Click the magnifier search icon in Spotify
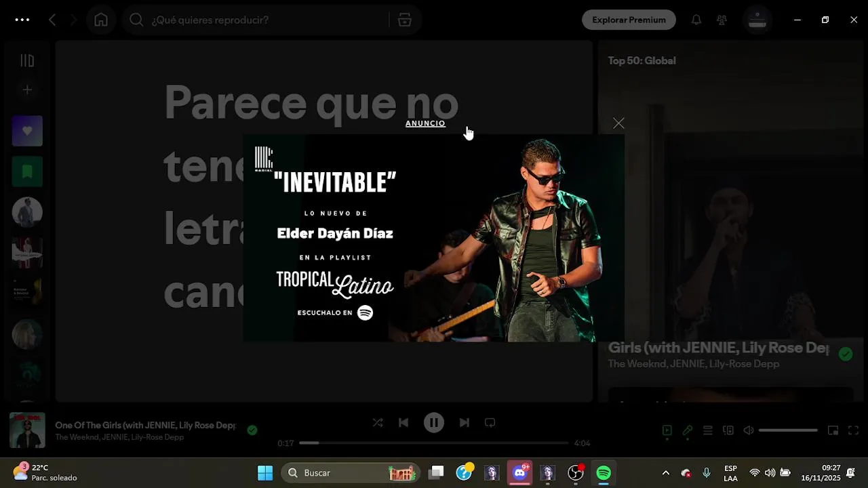 136,20
